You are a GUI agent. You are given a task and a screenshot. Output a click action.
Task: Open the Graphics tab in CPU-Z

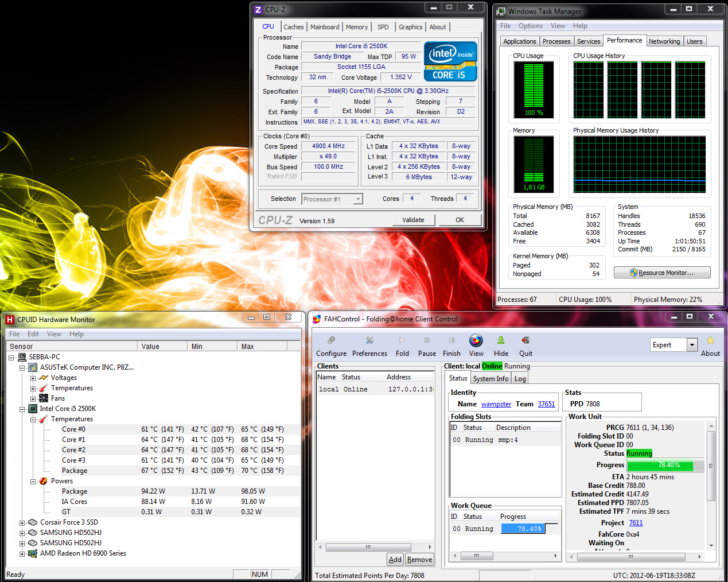coord(411,27)
